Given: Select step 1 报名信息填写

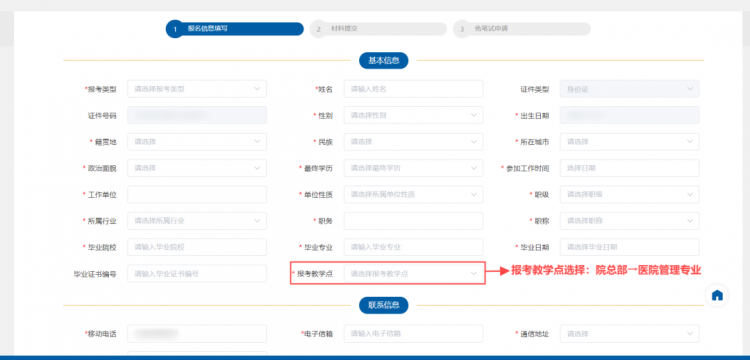Looking at the screenshot, I should click(235, 29).
